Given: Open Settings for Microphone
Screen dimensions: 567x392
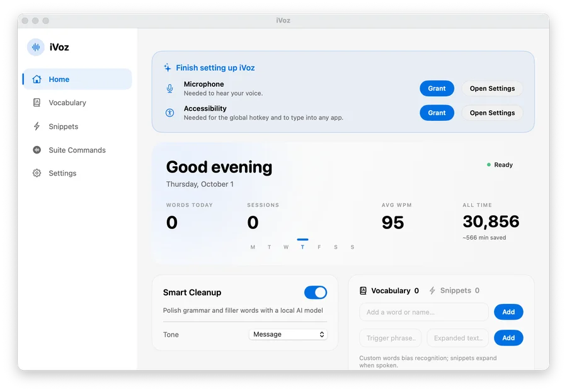Looking at the screenshot, I should click(492, 89).
